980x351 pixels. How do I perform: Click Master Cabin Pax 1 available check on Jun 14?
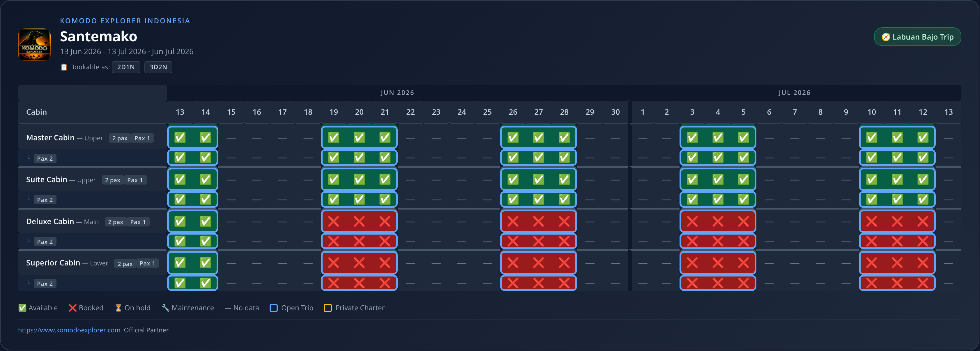coord(206,137)
